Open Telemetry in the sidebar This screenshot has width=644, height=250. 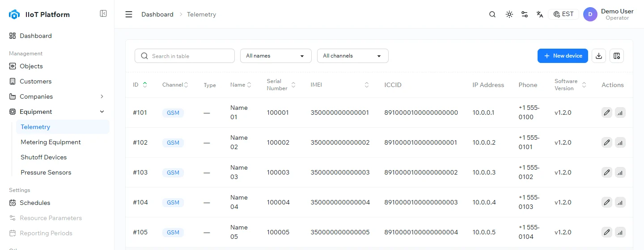tap(63, 127)
